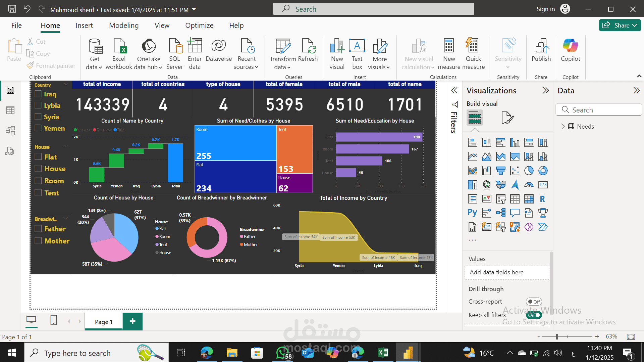The image size is (644, 362).
Task: Click the Fit to page button
Action: 631,336
